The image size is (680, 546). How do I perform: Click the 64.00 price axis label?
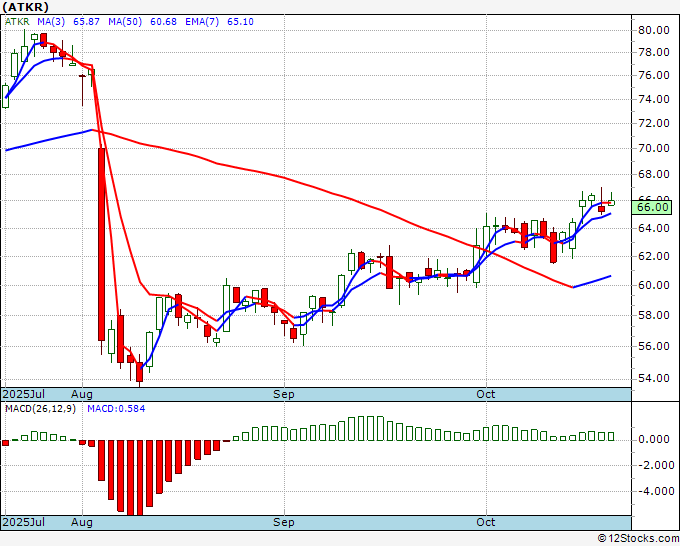654,228
